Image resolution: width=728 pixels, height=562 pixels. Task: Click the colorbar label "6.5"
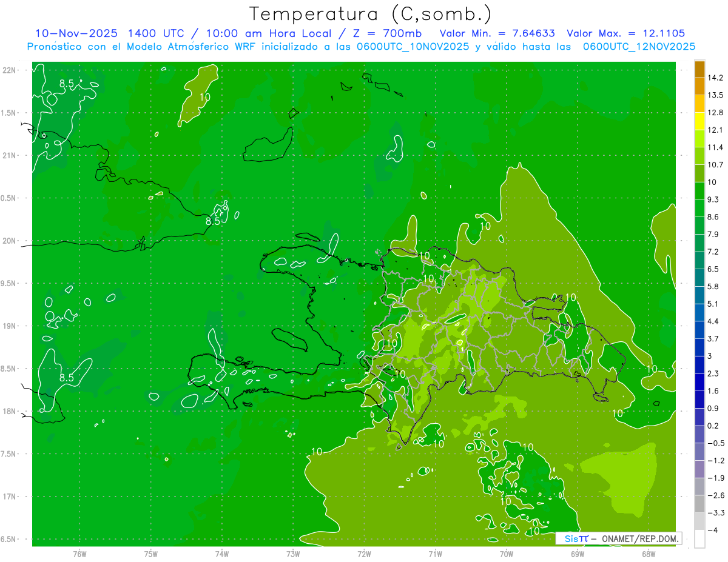point(714,269)
